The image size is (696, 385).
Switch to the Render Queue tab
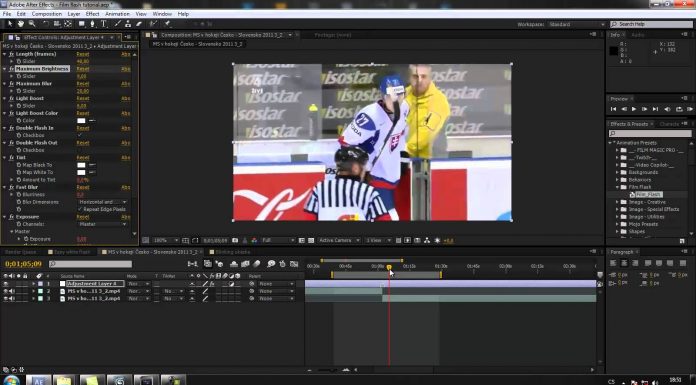[x=21, y=252]
